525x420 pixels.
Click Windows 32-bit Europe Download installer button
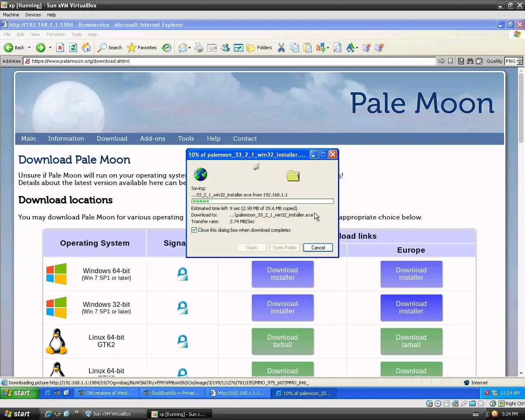tap(411, 308)
